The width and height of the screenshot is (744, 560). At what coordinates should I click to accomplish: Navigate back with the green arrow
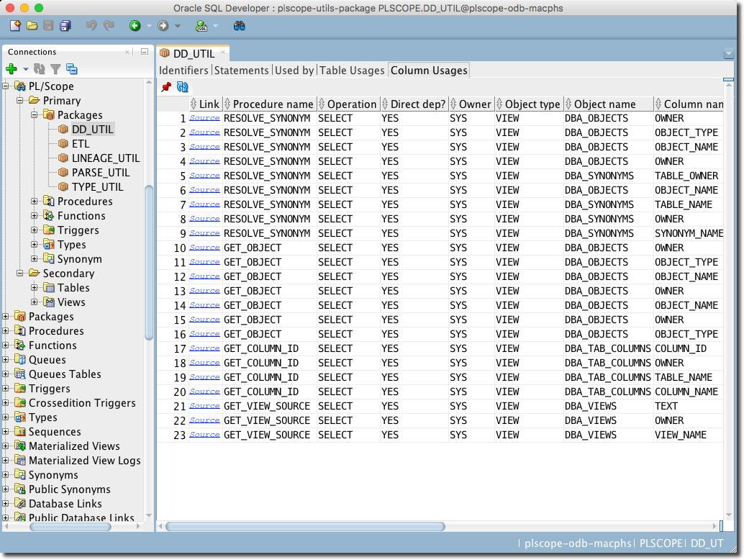pyautogui.click(x=135, y=26)
